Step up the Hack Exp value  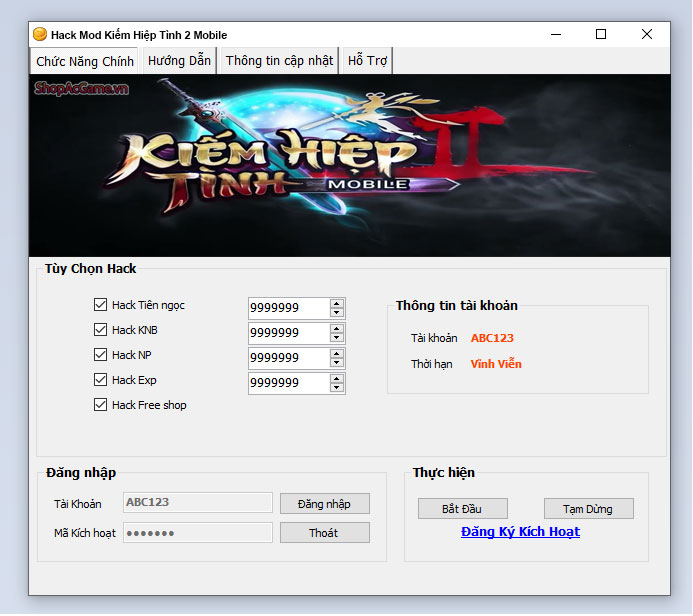pos(337,379)
